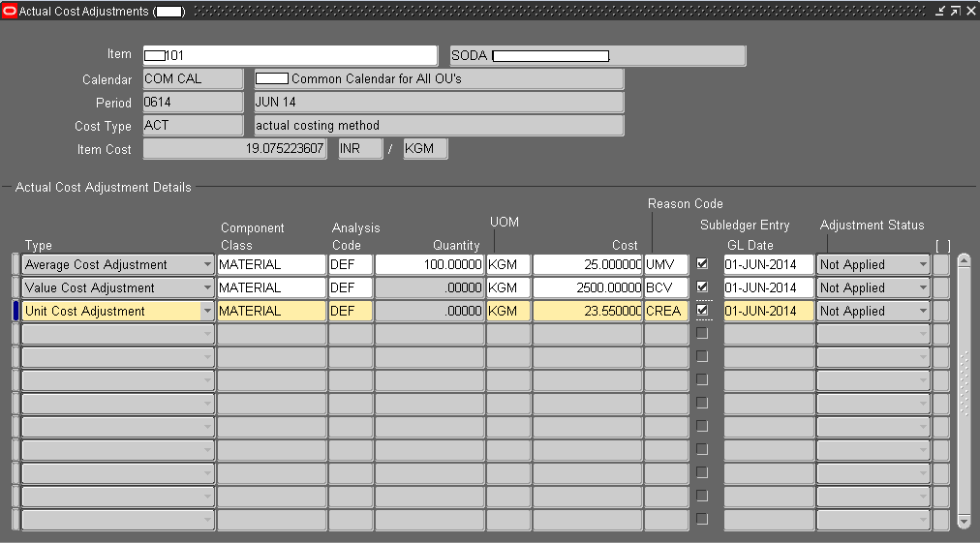Image resolution: width=980 pixels, height=543 pixels.
Task: Click Component Class MATERIAL in first row
Action: 271,265
